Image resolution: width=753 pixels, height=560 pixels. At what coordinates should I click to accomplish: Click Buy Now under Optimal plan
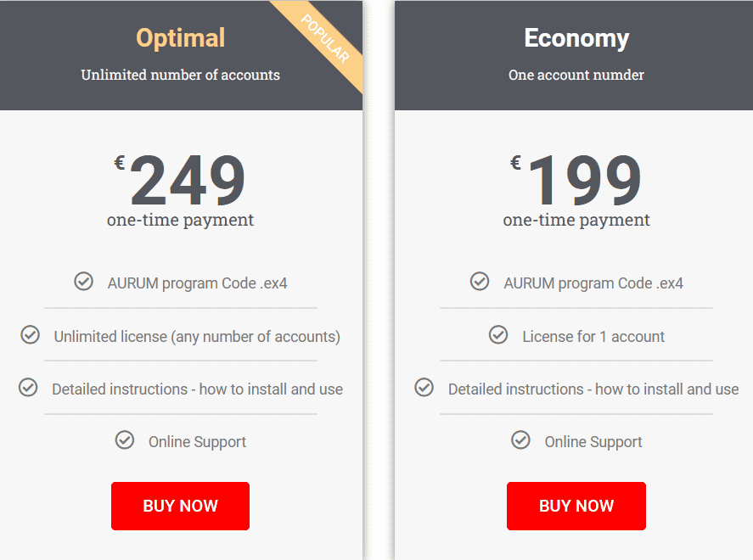[x=180, y=506]
